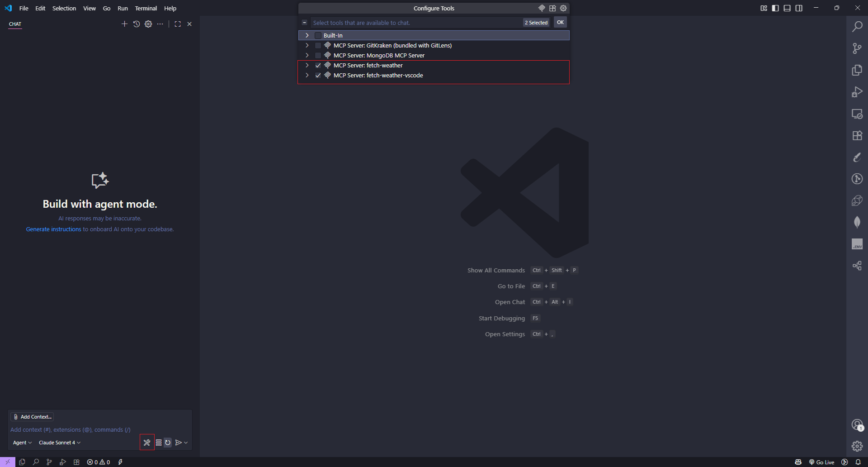Expand the fetch-weather-vscode server row
Viewport: 868px width, 467px height.
click(x=307, y=75)
